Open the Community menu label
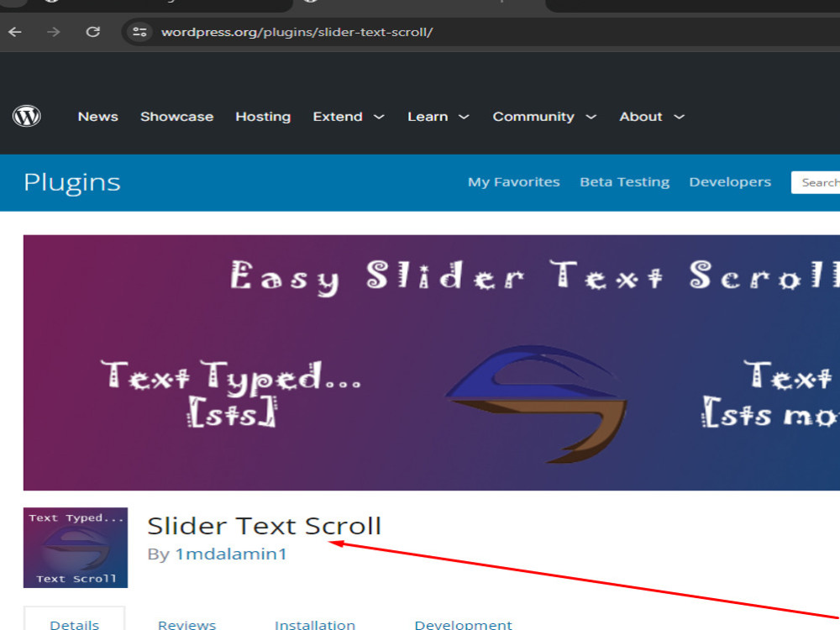Screen dimensions: 840x630 click(533, 117)
